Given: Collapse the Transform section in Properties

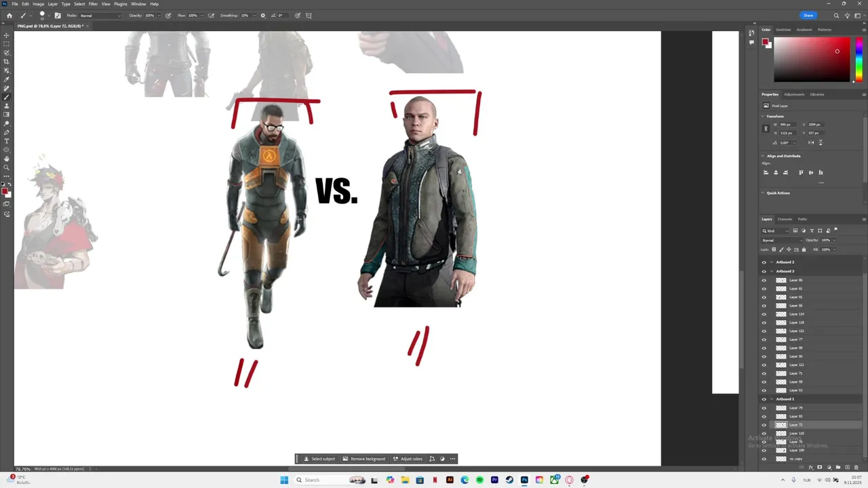Looking at the screenshot, I should click(763, 117).
